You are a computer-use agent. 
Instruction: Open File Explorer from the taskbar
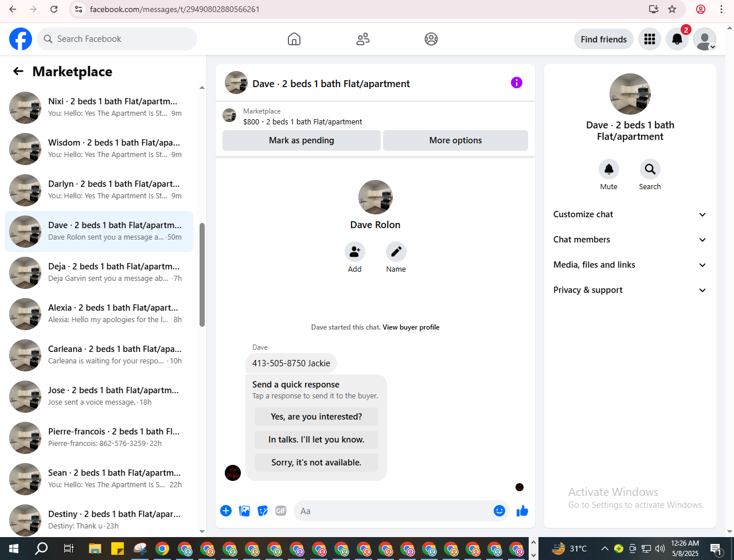click(95, 549)
